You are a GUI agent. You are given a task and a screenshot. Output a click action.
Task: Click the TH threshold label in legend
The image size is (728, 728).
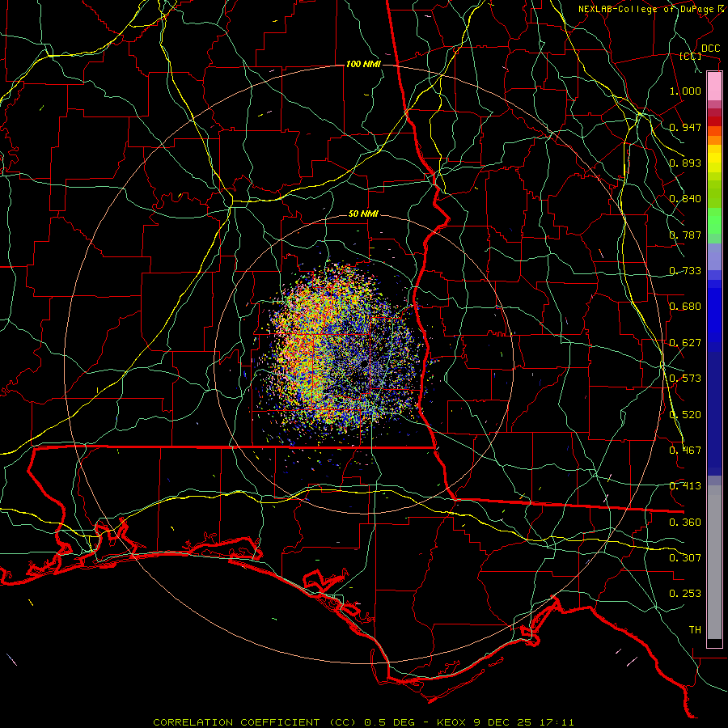[x=695, y=630]
